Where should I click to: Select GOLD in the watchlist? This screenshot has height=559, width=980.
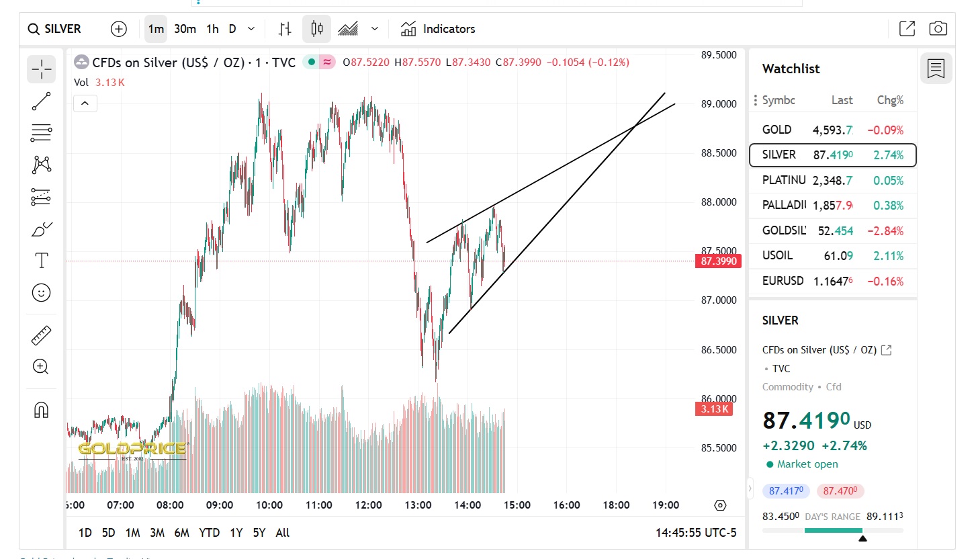(833, 130)
